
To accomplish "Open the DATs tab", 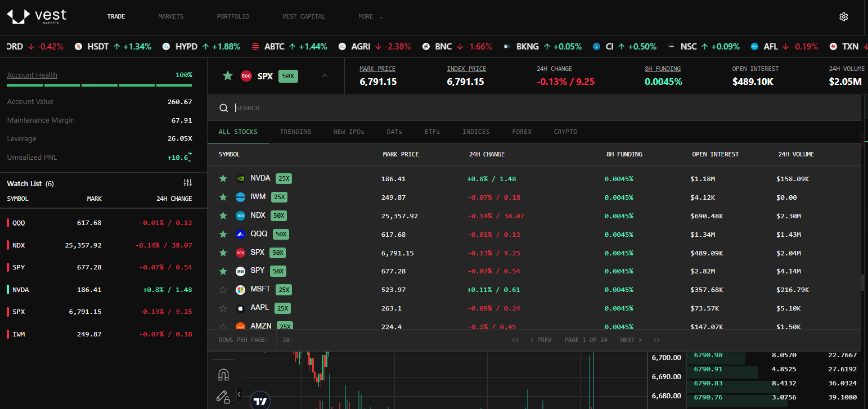I will [x=394, y=132].
